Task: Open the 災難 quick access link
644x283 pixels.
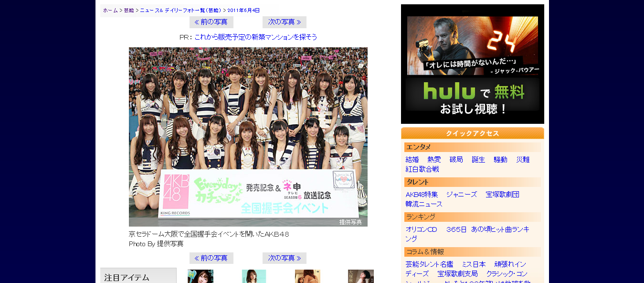Action: (x=523, y=160)
